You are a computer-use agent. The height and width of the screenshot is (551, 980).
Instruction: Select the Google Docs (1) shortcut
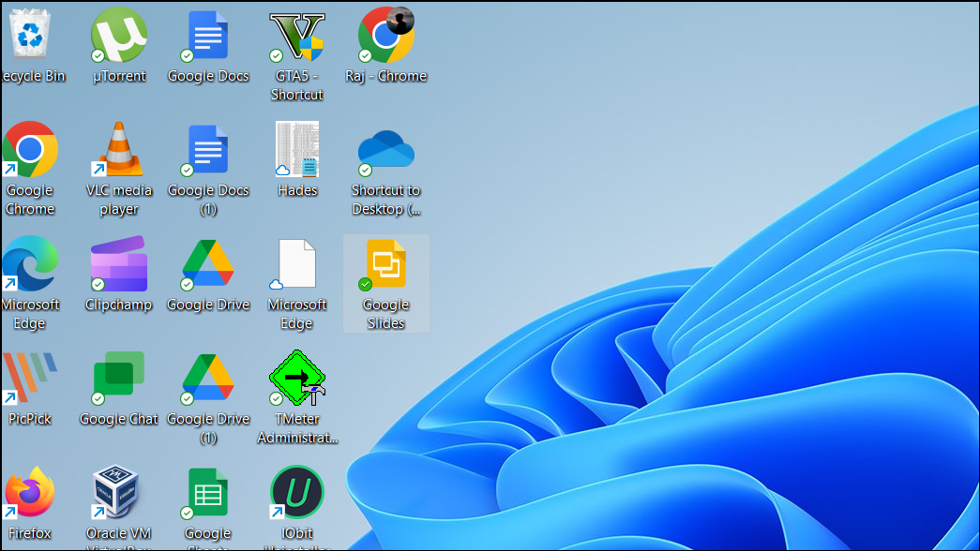coord(208,150)
